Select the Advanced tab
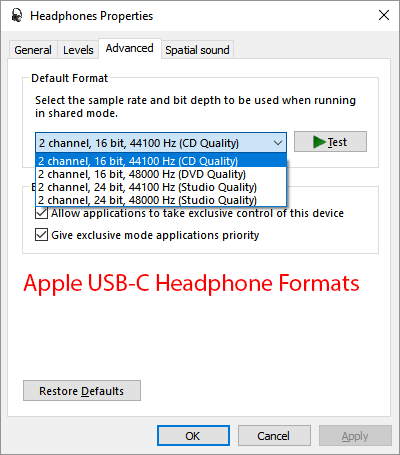This screenshot has width=400, height=455. (130, 48)
